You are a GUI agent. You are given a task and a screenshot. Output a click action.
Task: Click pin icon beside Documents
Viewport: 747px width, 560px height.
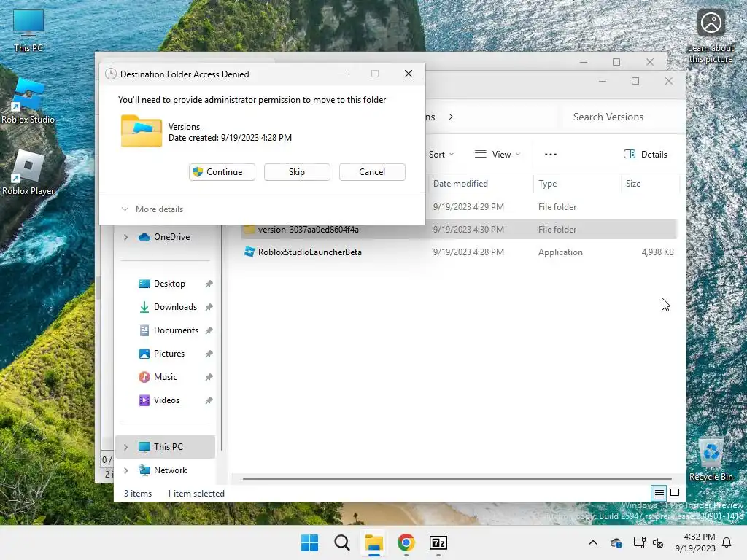(209, 330)
